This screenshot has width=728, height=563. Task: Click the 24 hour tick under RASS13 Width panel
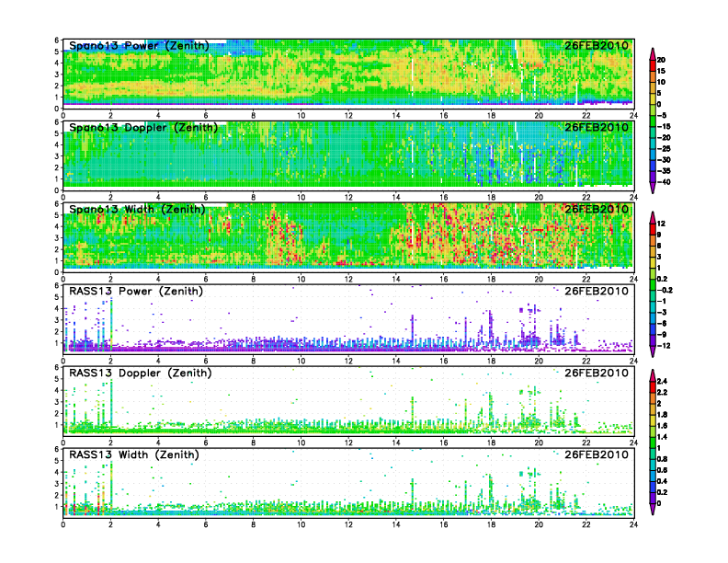point(633,524)
